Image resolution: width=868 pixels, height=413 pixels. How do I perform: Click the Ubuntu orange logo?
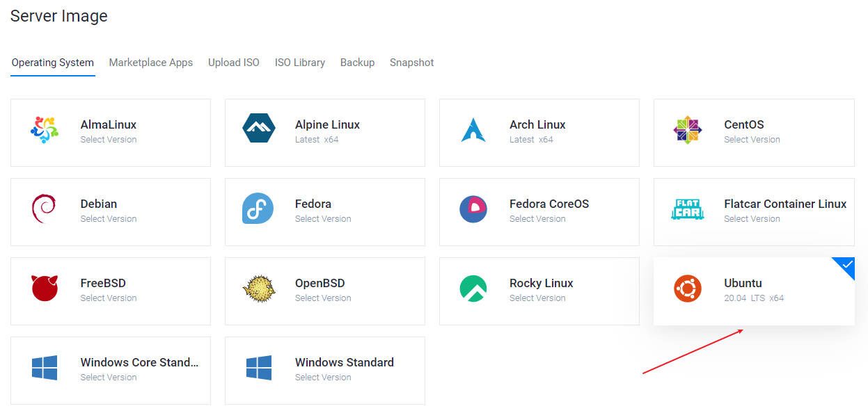pos(688,289)
